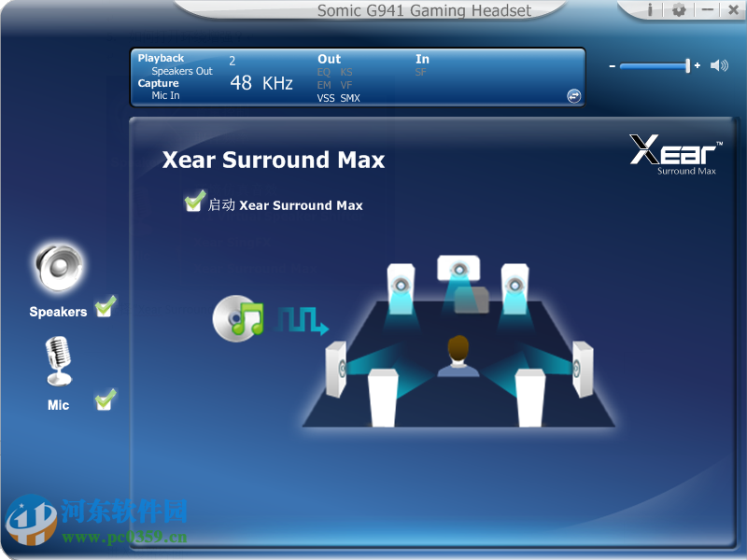Click the VF effect indicator

coord(345,85)
